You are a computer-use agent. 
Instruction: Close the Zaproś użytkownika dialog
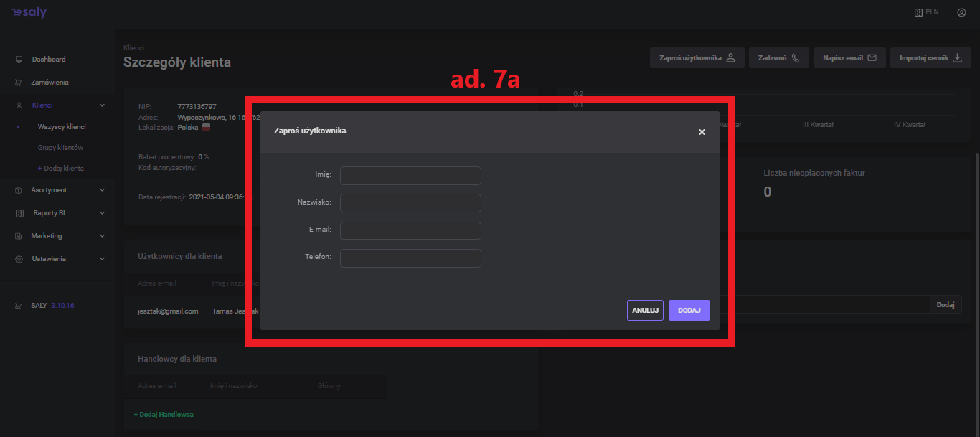pyautogui.click(x=702, y=132)
